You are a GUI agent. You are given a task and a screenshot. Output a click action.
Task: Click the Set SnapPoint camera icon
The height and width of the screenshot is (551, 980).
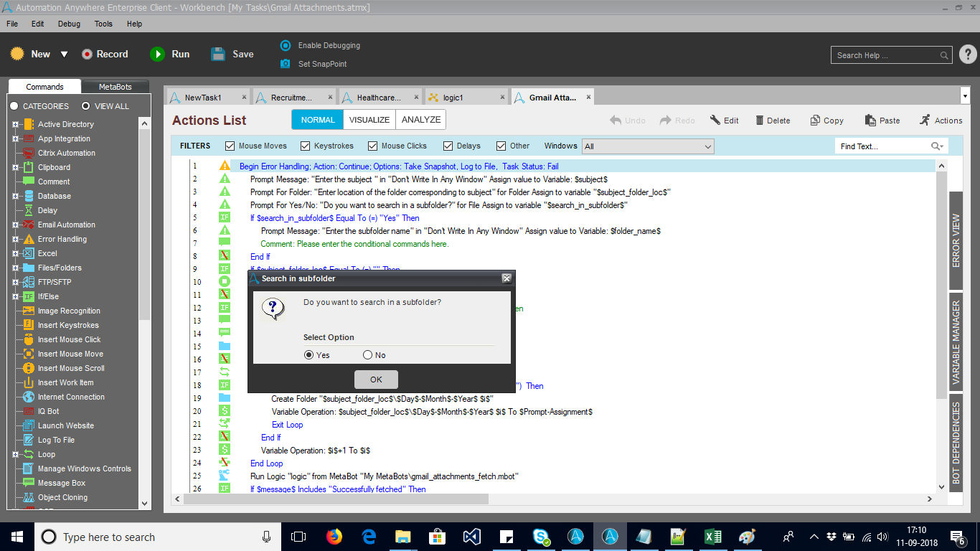[286, 64]
